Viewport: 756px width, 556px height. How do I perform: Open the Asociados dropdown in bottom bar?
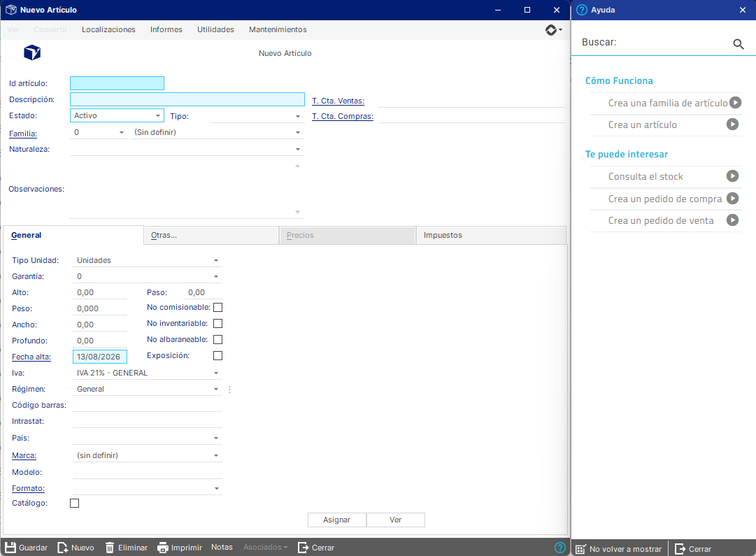(265, 547)
